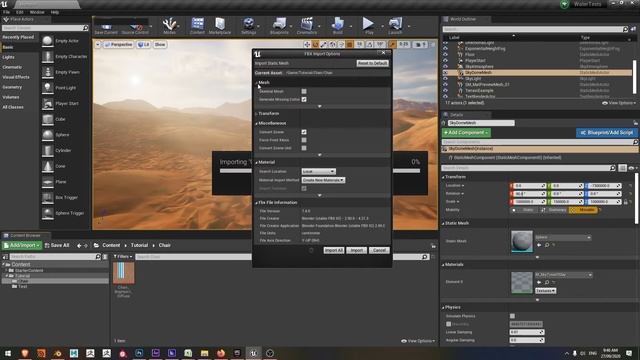Click the material thumbnail under Materials
This screenshot has height=360, width=640.
click(522, 282)
